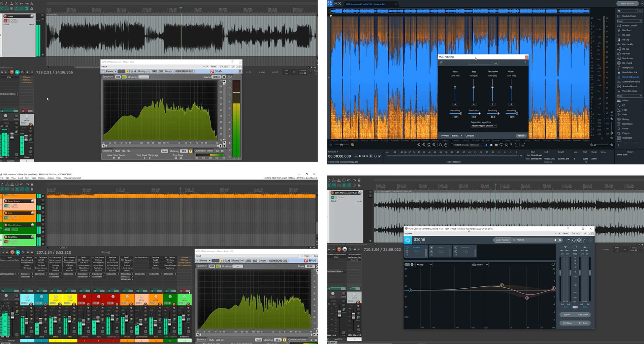The width and height of the screenshot is (644, 344).
Task: Click Compare in Music Rebalance
Action: pyautogui.click(x=470, y=136)
